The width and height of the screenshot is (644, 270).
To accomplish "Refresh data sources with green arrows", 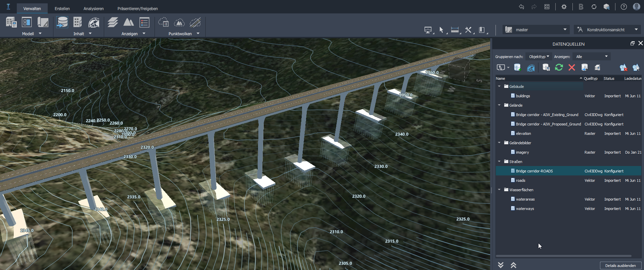I will coord(559,67).
